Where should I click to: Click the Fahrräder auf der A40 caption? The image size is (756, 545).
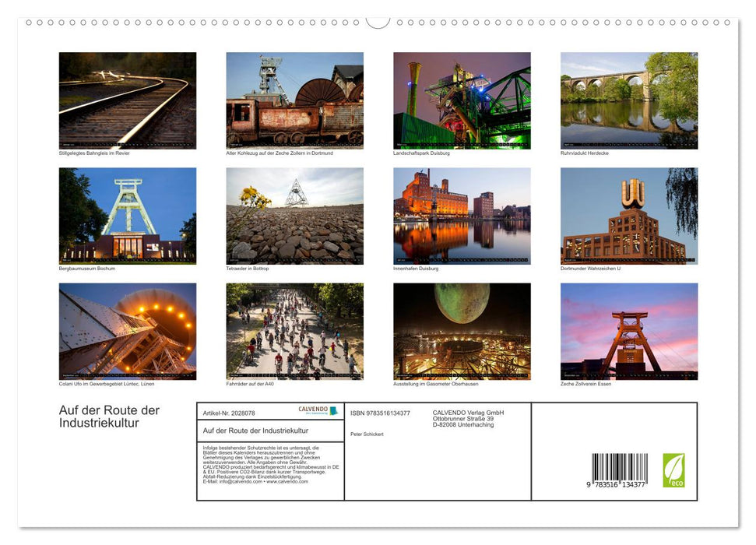[249, 383]
